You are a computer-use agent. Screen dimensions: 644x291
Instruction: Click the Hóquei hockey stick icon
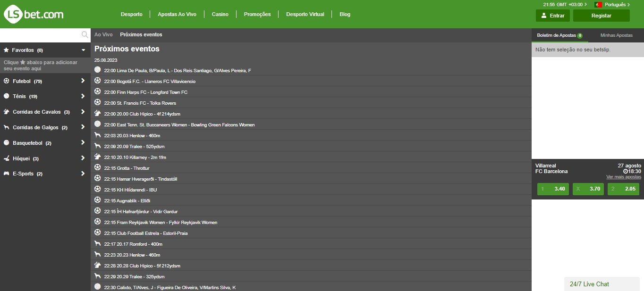(6, 158)
